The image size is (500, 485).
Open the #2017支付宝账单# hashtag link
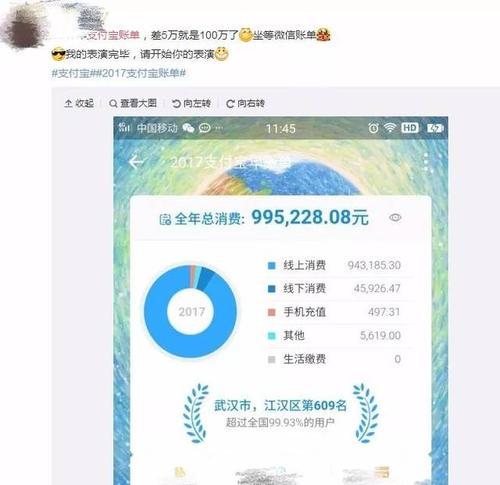point(140,73)
